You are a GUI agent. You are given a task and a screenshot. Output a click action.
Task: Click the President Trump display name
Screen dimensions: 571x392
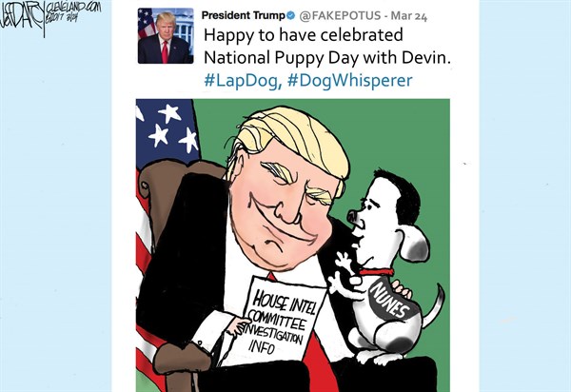[x=243, y=15]
